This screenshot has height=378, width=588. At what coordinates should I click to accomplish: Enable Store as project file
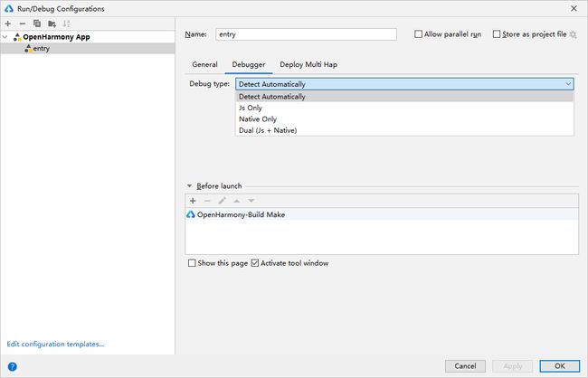tap(497, 34)
